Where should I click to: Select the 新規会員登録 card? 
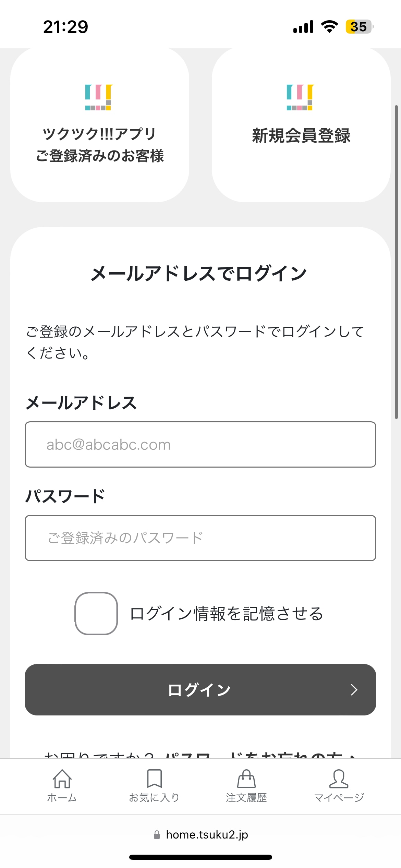(x=301, y=125)
